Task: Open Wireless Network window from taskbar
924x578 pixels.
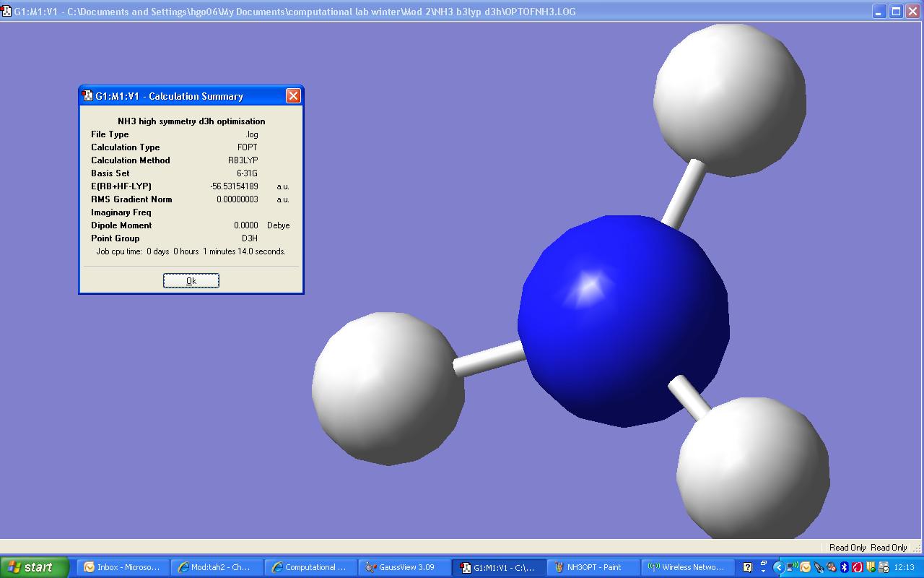Action: tap(687, 567)
